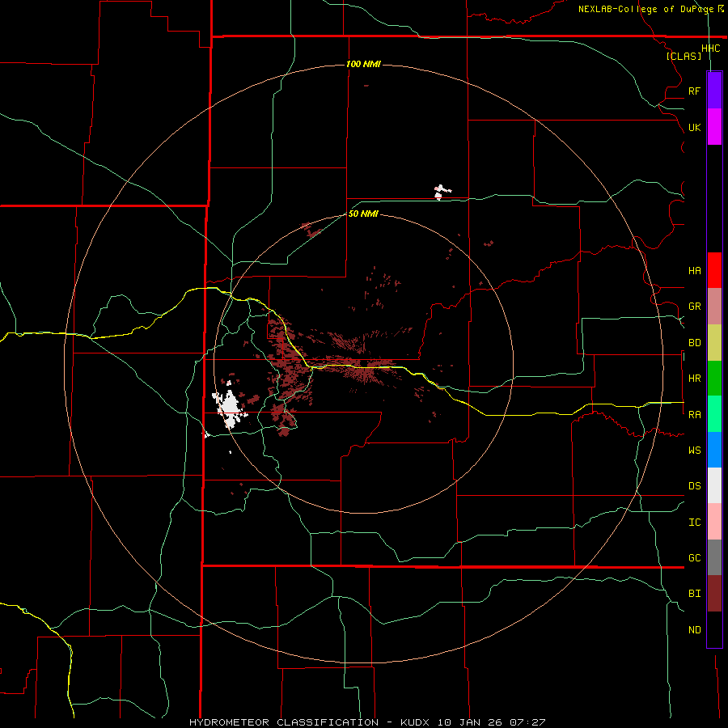This screenshot has width=728, height=728.
Task: Click the WS legend label
Action: click(694, 451)
